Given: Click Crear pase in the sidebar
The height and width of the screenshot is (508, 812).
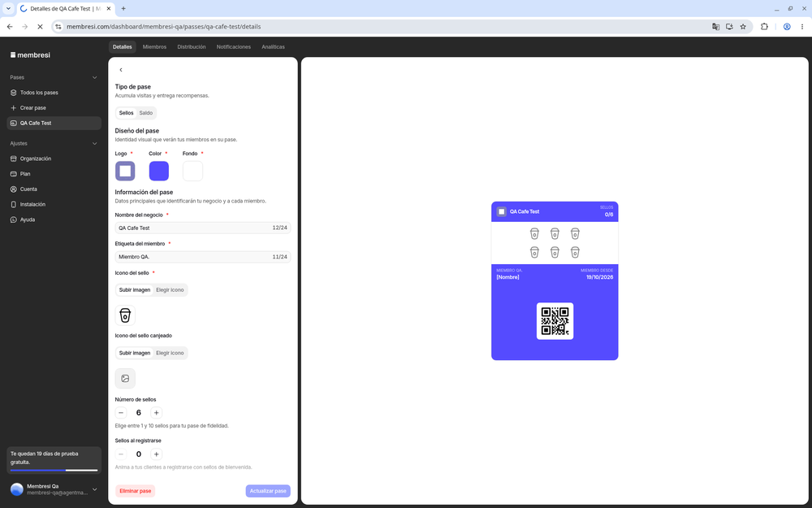Looking at the screenshot, I should [x=54, y=108].
